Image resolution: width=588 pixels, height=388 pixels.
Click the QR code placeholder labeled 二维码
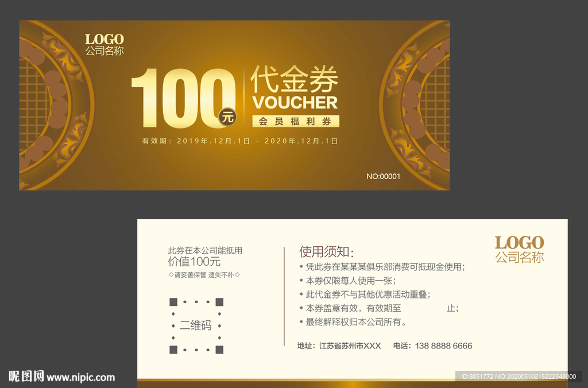tap(196, 324)
